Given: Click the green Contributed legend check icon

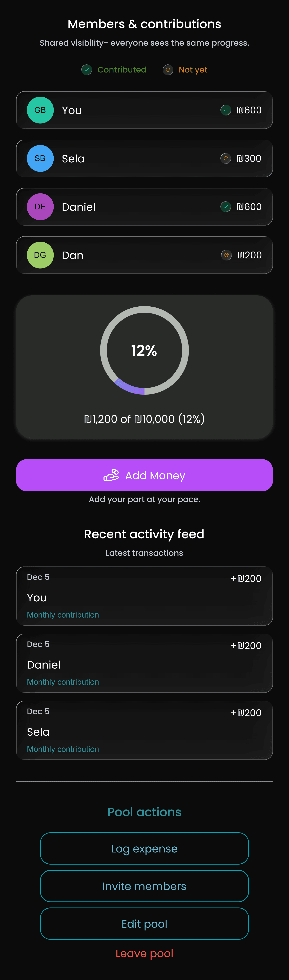Looking at the screenshot, I should coord(87,70).
